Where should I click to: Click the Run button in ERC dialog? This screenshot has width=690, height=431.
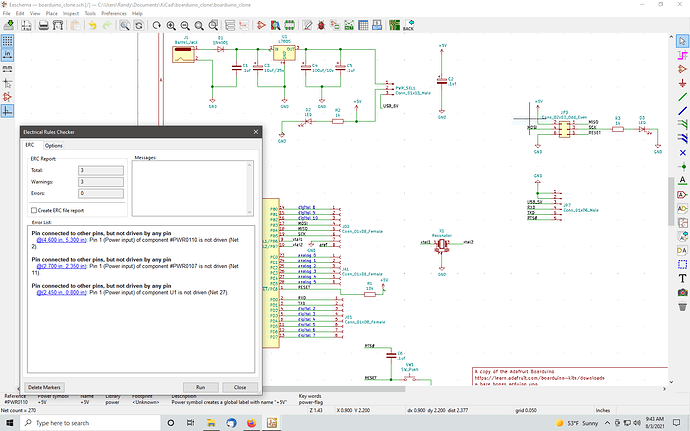[x=201, y=387]
